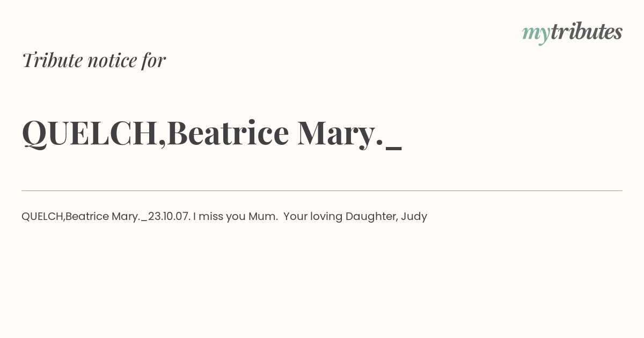Click QUELCH,Beatrice in the small body text
Image resolution: width=644 pixels, height=338 pixels.
(65, 217)
